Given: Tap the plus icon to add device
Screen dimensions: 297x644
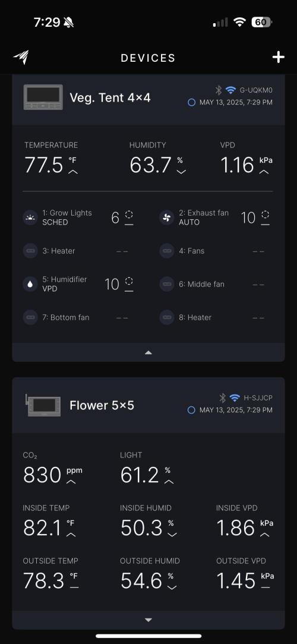Looking at the screenshot, I should pyautogui.click(x=278, y=58).
